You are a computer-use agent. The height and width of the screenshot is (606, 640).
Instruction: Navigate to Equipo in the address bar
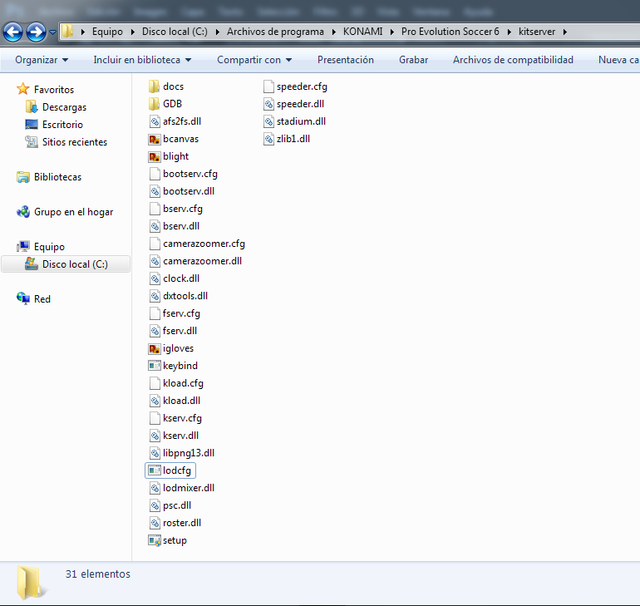point(107,32)
